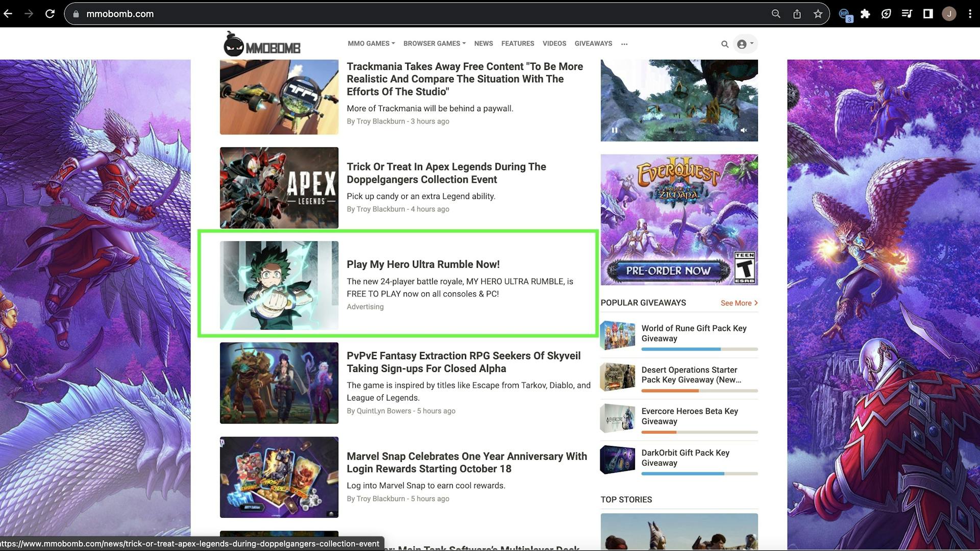Open the Extensions puzzle icon

click(x=865, y=14)
